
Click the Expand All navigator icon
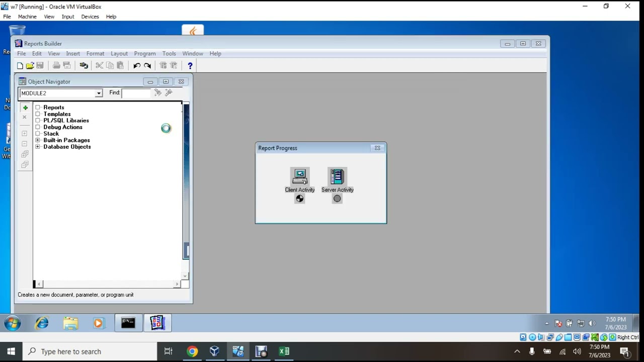coord(25,154)
